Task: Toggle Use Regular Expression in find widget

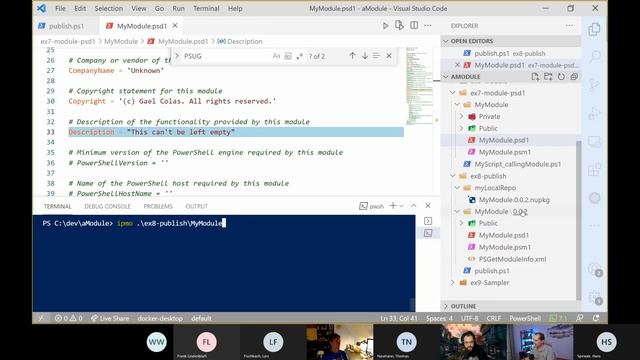Action: click(300, 56)
